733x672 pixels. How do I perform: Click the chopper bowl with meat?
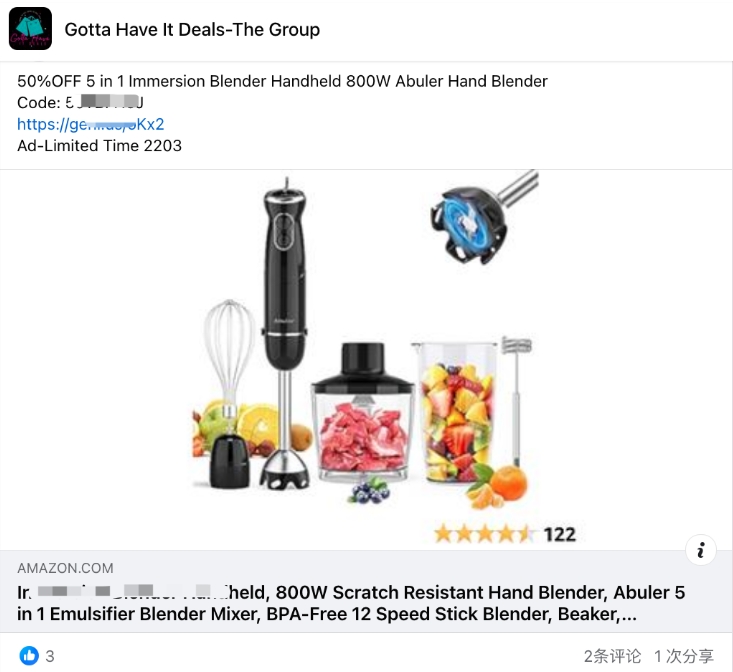[363, 413]
